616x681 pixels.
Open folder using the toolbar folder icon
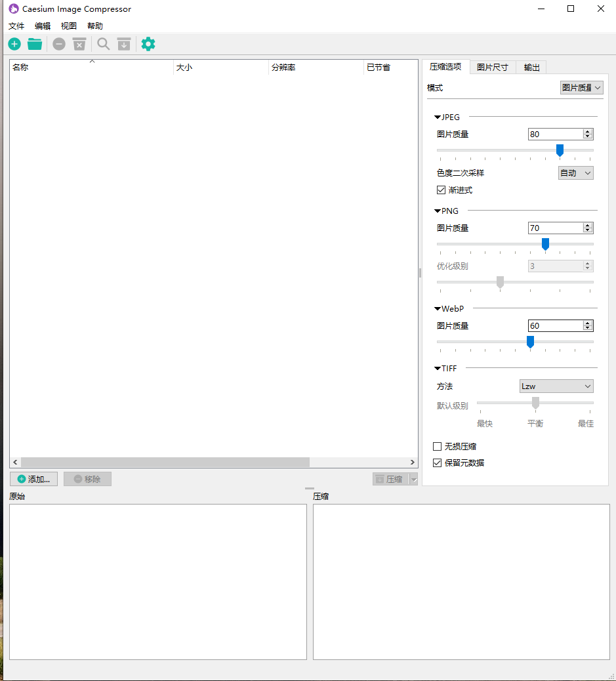click(x=35, y=44)
